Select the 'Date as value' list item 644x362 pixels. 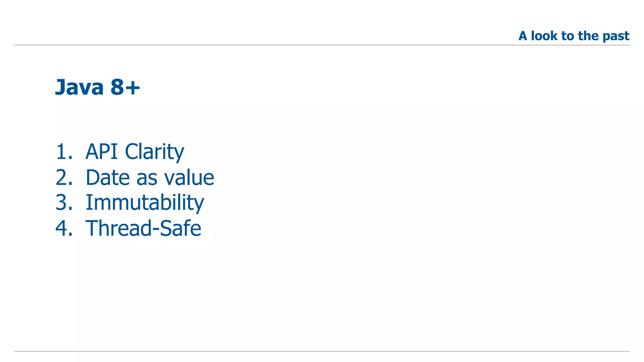pyautogui.click(x=150, y=178)
